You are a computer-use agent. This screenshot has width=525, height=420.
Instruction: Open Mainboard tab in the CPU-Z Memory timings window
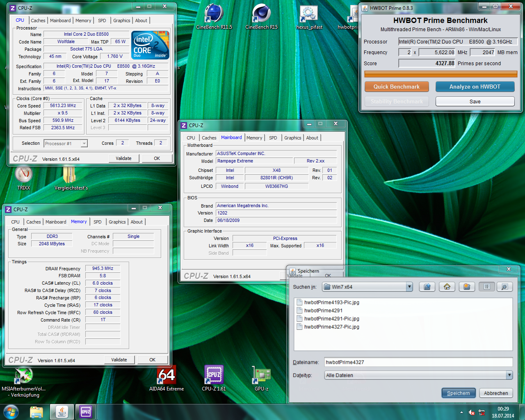pos(56,222)
